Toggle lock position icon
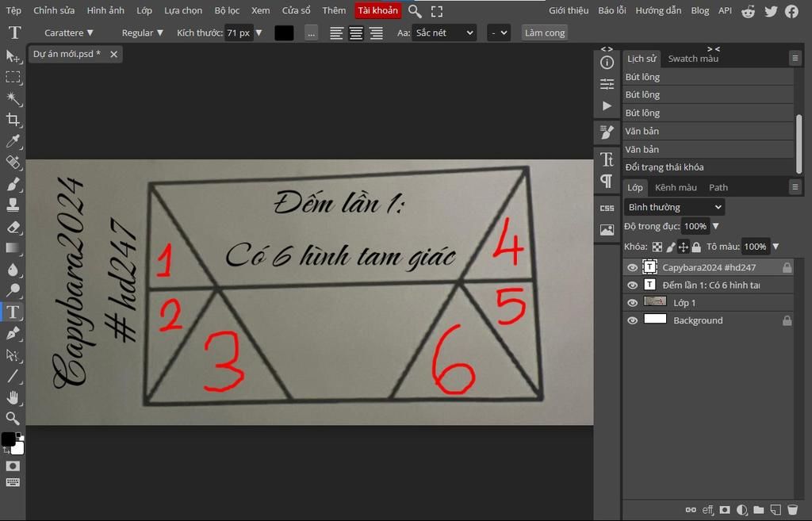The image size is (812, 521). pos(684,247)
